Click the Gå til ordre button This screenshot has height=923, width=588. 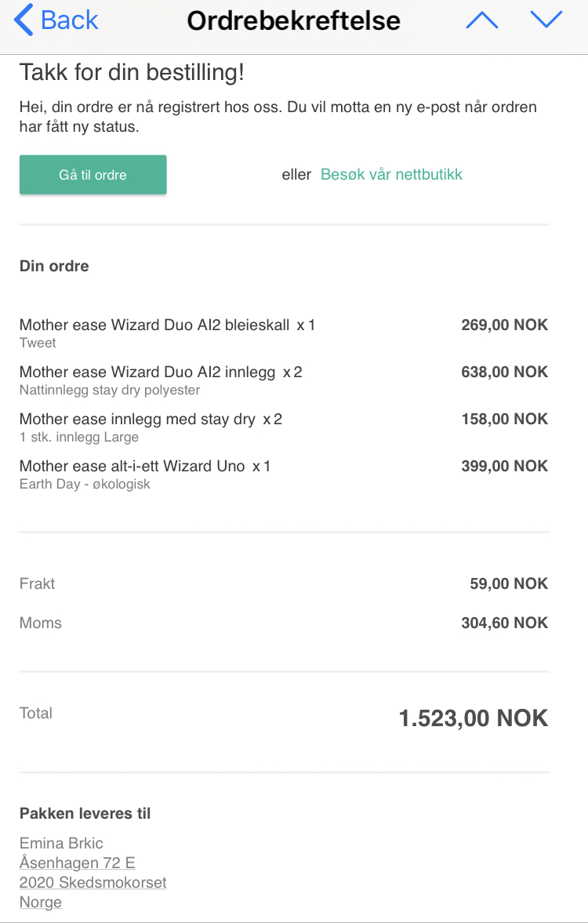(93, 175)
